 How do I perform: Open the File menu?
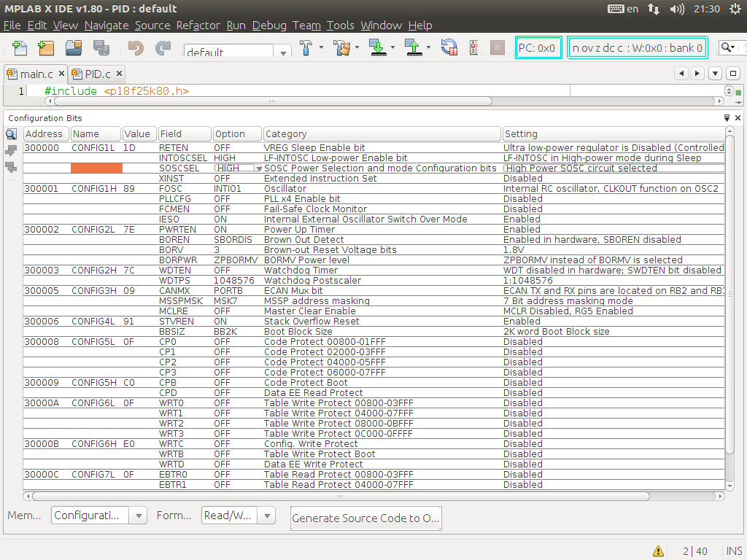[12, 26]
